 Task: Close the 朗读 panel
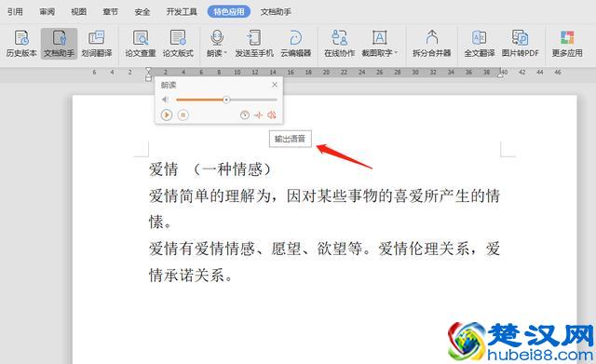tap(275, 85)
